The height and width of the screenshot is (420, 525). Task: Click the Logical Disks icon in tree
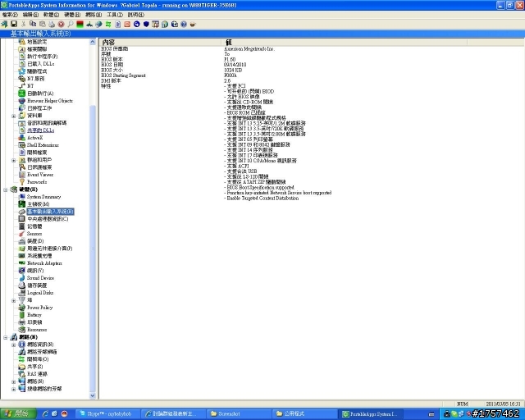[x=22, y=293]
